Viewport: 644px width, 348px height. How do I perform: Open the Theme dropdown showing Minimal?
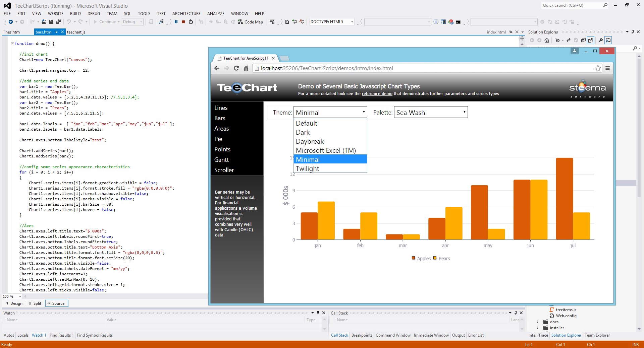[x=330, y=113]
